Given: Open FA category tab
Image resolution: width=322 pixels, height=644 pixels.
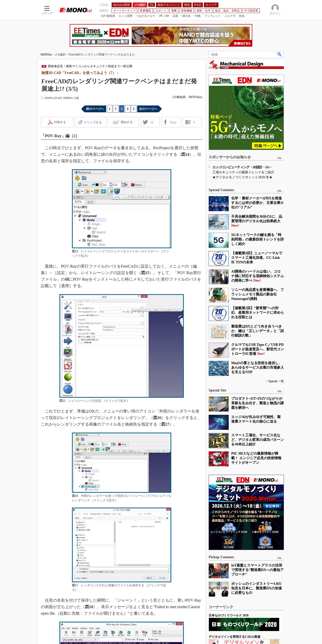Looking at the screenshot, I should point(151,5).
